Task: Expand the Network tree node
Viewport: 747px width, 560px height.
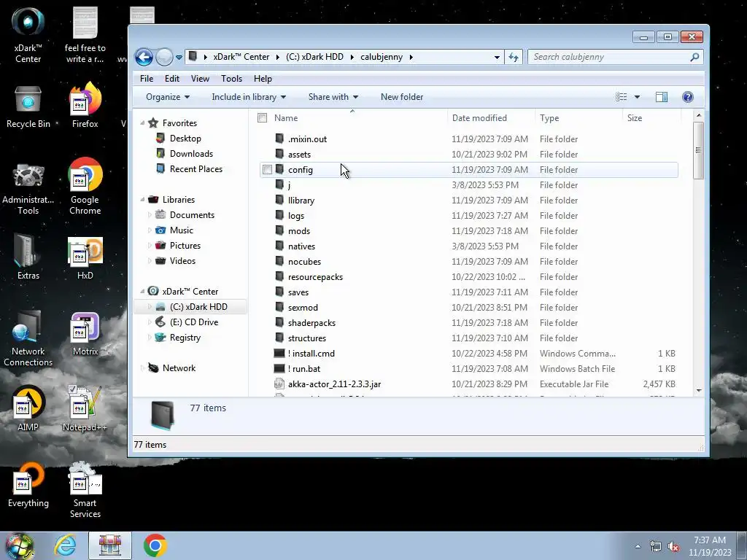Action: point(142,368)
